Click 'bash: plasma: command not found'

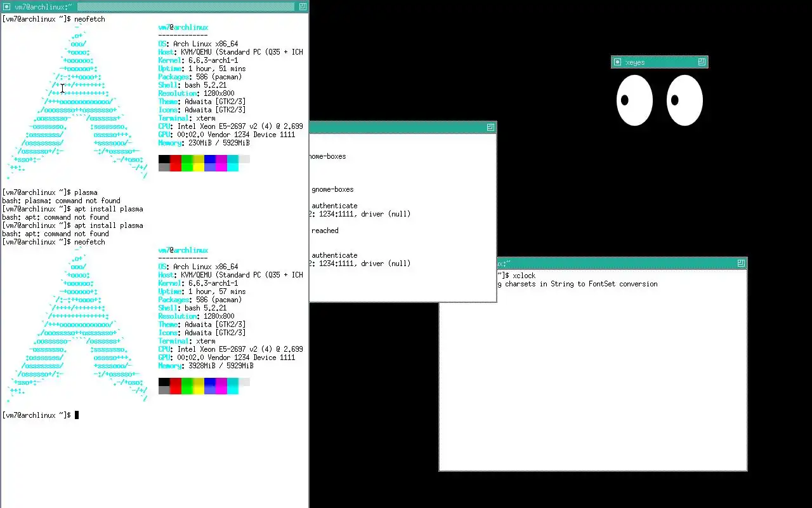click(61, 201)
